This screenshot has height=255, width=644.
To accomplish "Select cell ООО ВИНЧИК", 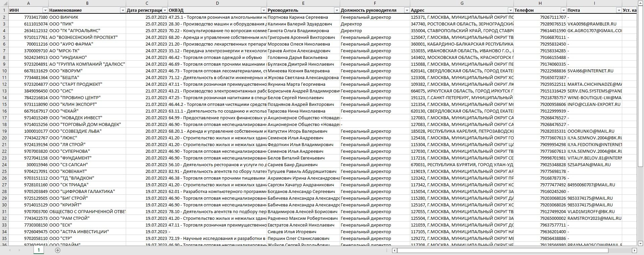I will (87, 17).
